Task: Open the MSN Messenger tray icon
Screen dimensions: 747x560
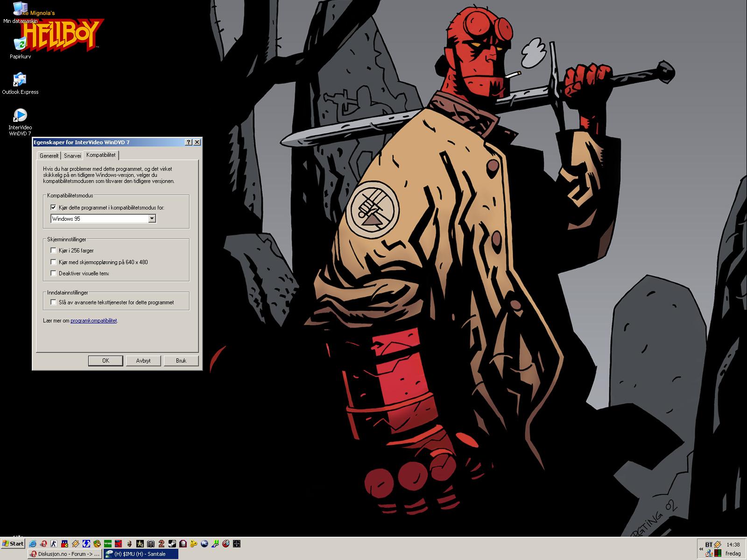Action: (x=709, y=553)
